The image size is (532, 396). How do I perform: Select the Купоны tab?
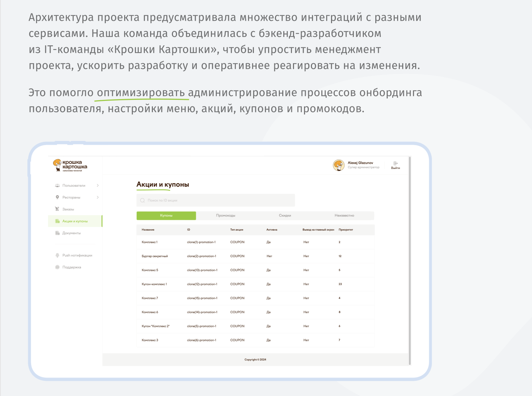pyautogui.click(x=166, y=216)
